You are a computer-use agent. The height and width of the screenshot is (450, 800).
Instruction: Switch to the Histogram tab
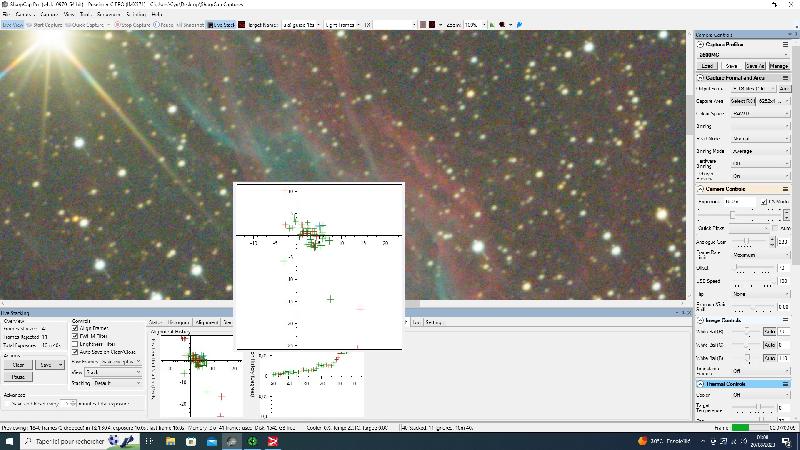point(179,322)
